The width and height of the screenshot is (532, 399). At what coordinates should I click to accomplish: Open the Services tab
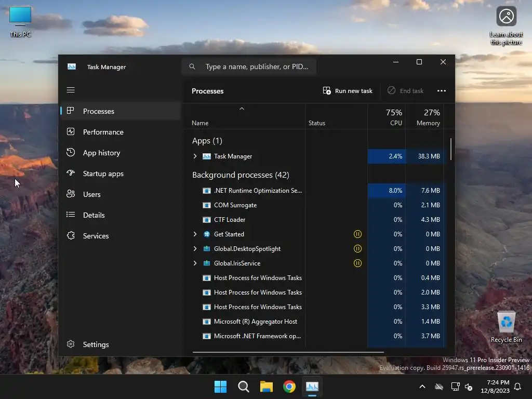[121, 236]
